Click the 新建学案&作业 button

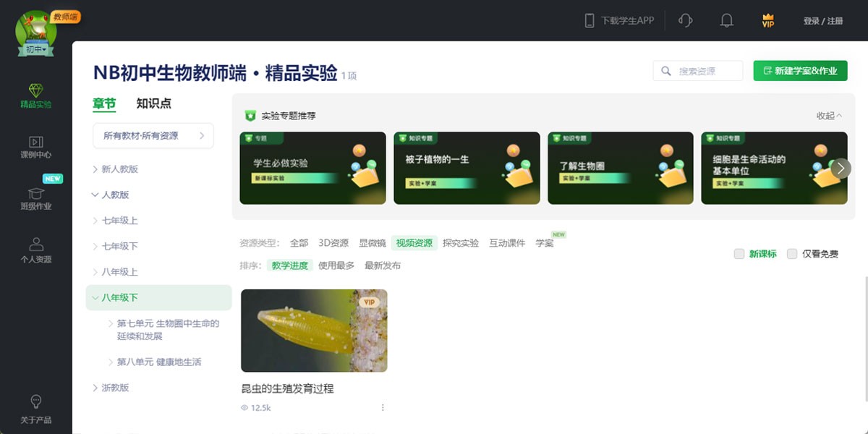pos(800,71)
